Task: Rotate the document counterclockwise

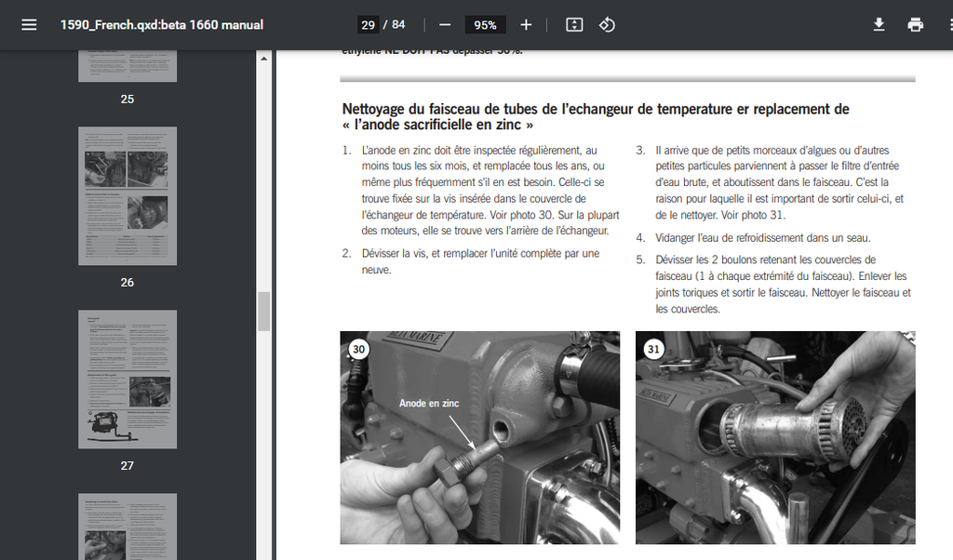Action: tap(607, 25)
